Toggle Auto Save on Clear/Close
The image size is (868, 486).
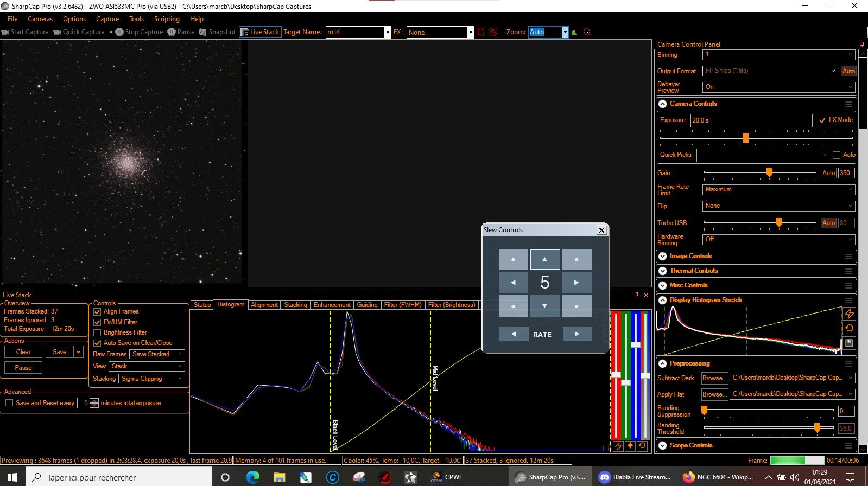[x=97, y=343]
